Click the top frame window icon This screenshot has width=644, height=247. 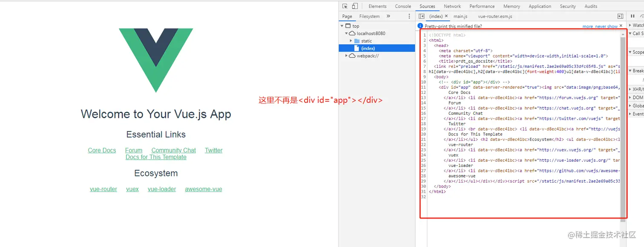(x=348, y=26)
